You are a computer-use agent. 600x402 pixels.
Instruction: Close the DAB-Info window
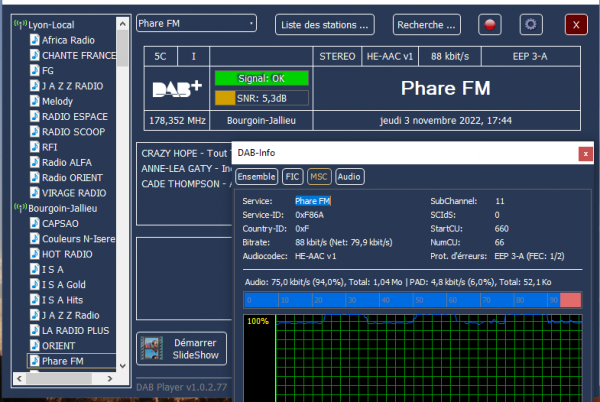click(585, 154)
